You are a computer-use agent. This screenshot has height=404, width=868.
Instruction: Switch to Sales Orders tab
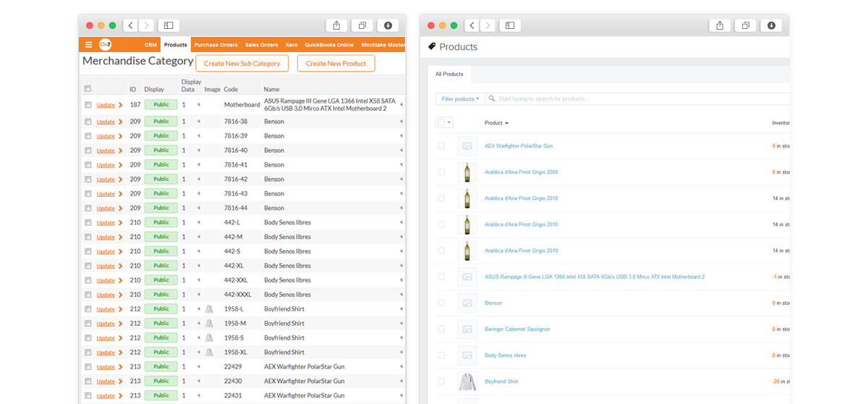point(262,45)
